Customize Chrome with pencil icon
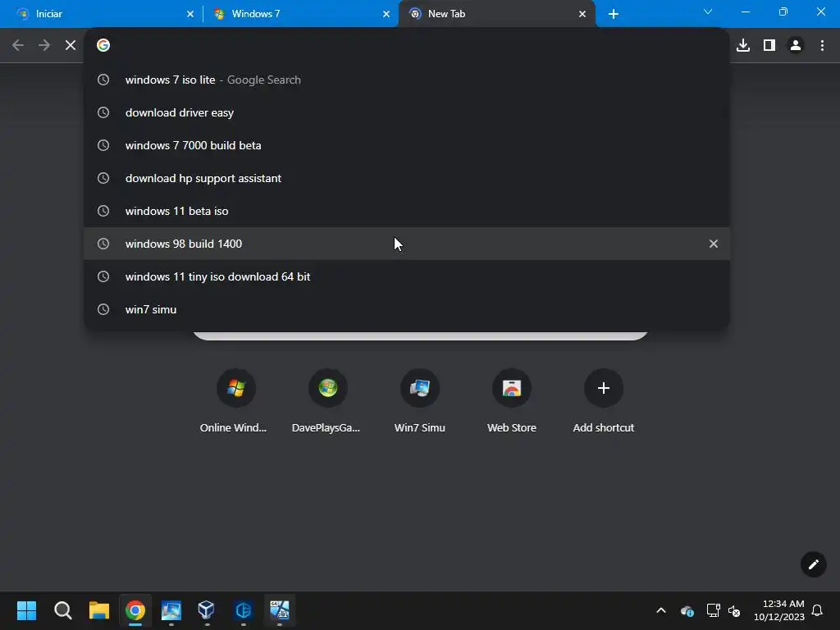This screenshot has height=630, width=840. pos(813,564)
